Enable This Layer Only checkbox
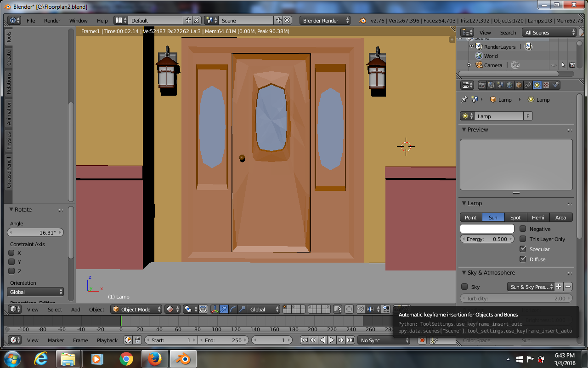The height and width of the screenshot is (368, 588). pyautogui.click(x=523, y=239)
